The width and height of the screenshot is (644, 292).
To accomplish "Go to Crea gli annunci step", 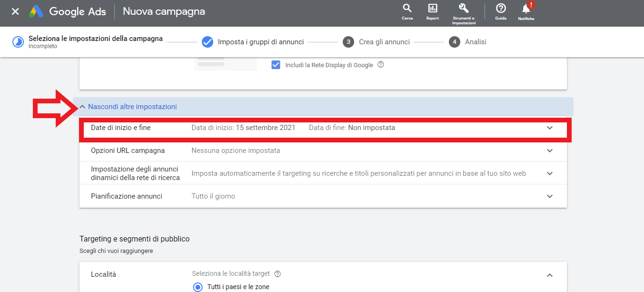I will [384, 42].
